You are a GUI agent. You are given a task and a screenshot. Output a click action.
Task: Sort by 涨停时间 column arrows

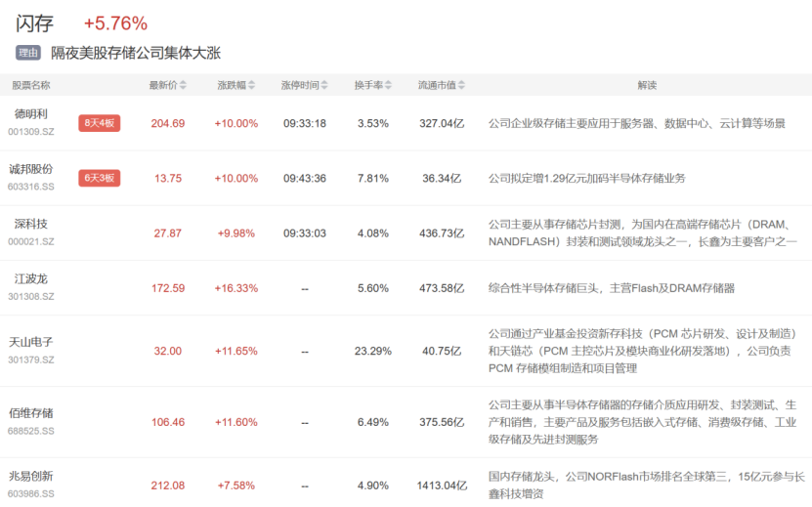(x=324, y=85)
